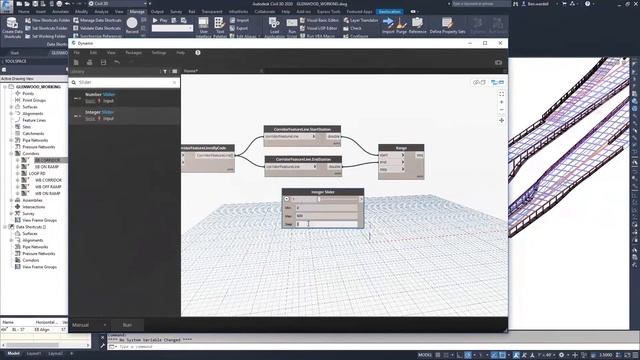Click the AutoCAD command line input

coord(367,347)
